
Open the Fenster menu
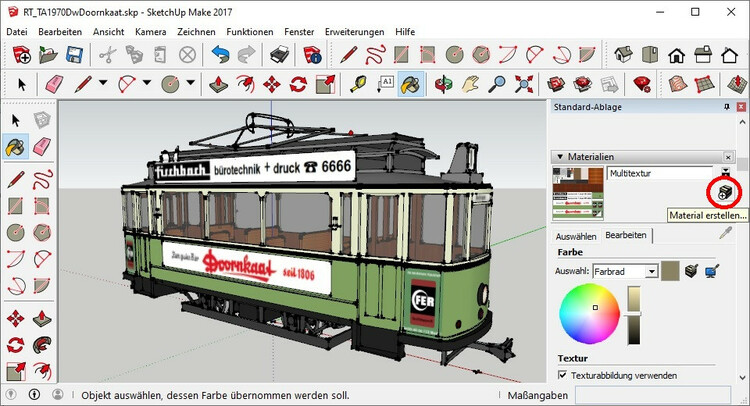299,32
